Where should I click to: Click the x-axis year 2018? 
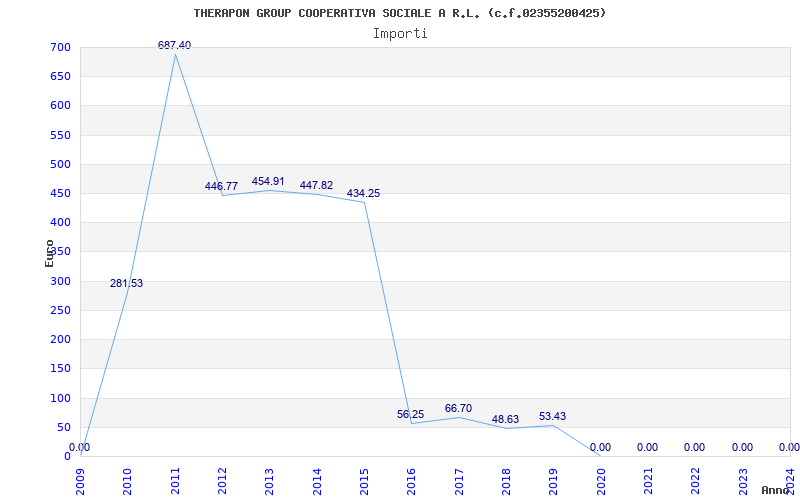[x=507, y=482]
